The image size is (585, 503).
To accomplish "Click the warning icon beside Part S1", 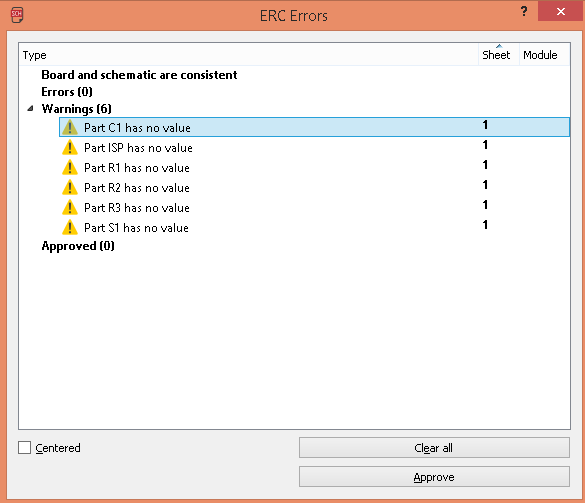I will [x=70, y=227].
